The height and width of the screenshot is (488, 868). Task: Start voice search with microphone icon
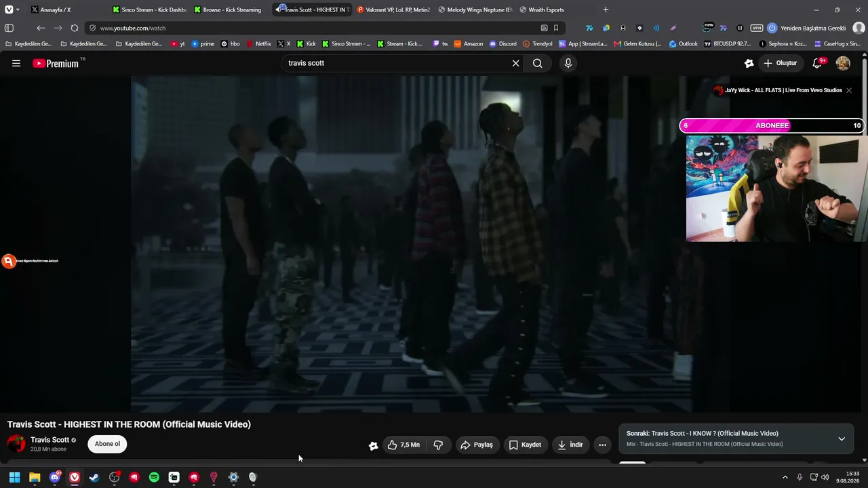point(568,63)
